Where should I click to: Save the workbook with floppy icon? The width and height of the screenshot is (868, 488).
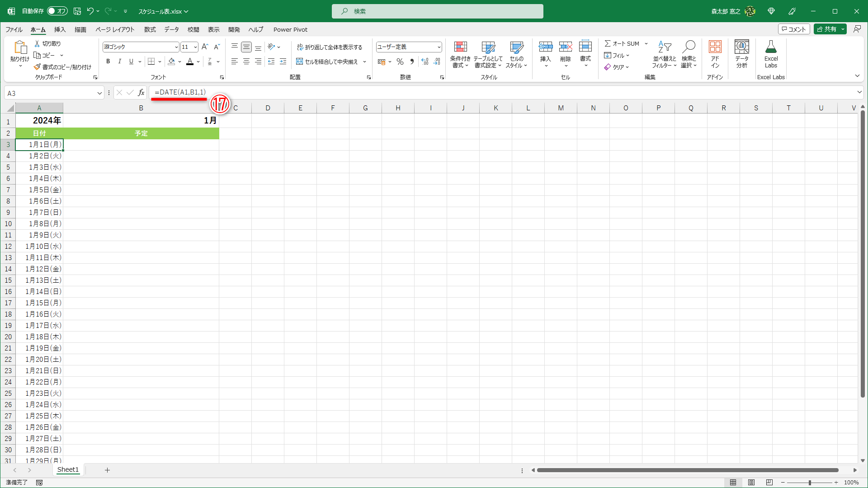[x=77, y=11]
